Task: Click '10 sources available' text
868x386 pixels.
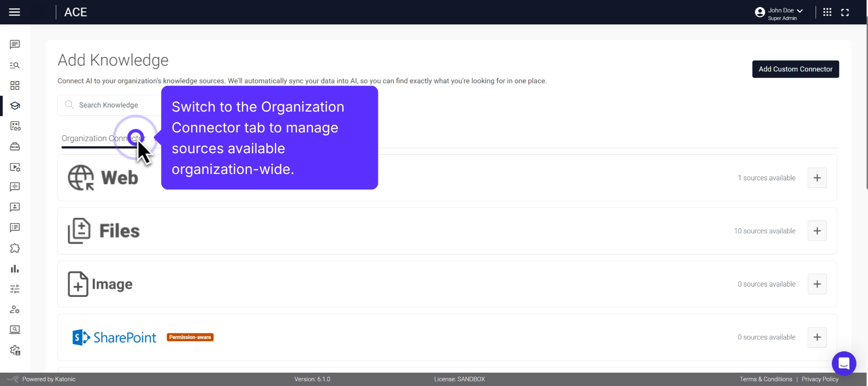Action: [764, 231]
